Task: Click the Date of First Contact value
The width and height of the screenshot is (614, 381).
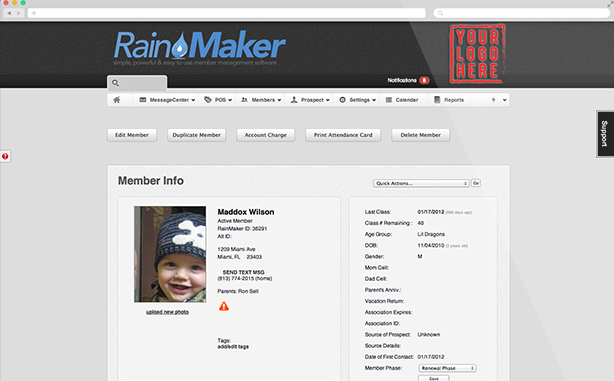Action: [431, 357]
